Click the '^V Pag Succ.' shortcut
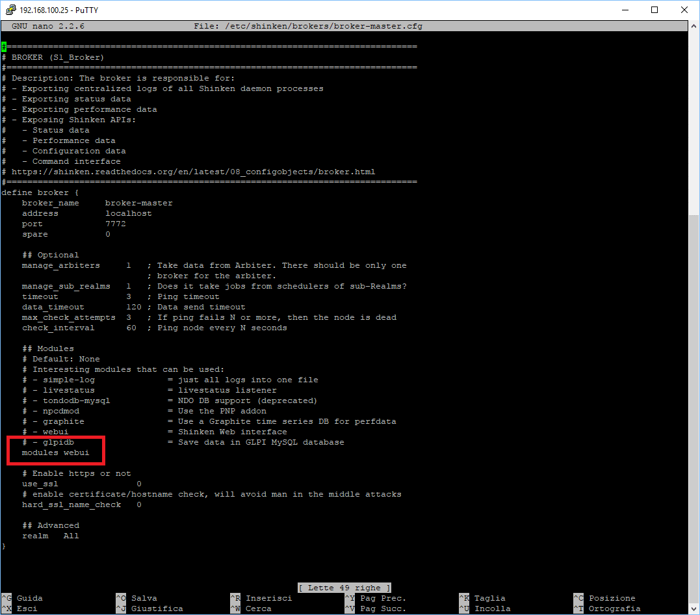The height and width of the screenshot is (615, 700). (x=376, y=608)
